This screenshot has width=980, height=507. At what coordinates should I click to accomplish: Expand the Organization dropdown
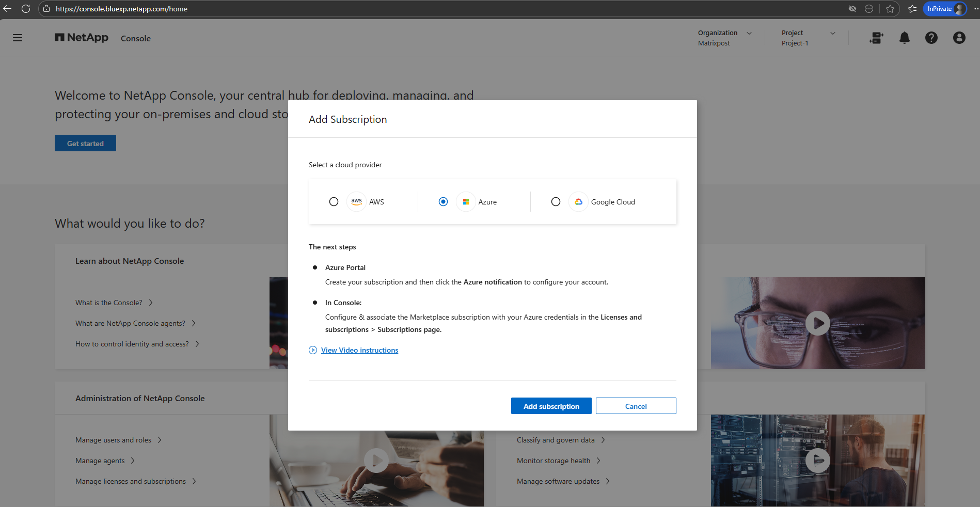(749, 33)
